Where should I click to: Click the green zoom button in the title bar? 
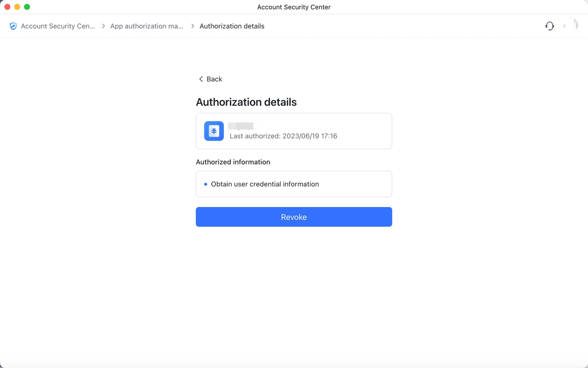click(27, 7)
